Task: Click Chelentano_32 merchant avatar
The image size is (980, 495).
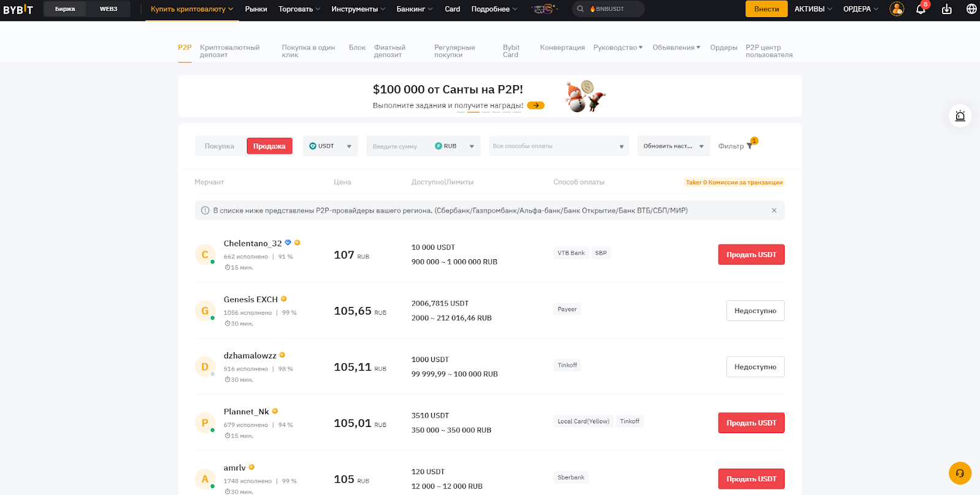Action: (205, 254)
